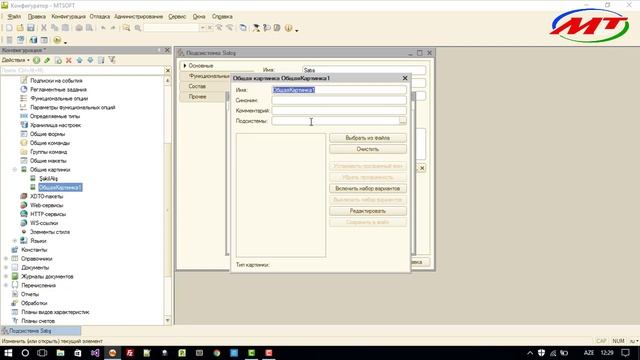Click the Очистить button
The image size is (640, 360).
click(x=368, y=149)
